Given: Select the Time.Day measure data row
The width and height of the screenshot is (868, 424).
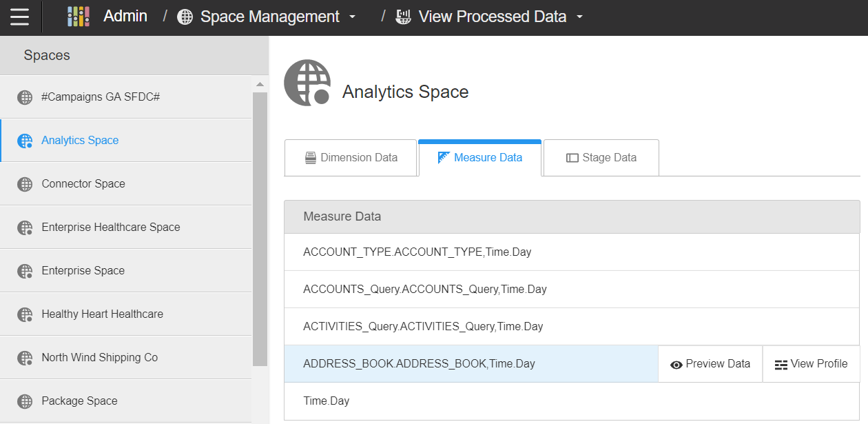Looking at the screenshot, I should click(x=327, y=401).
